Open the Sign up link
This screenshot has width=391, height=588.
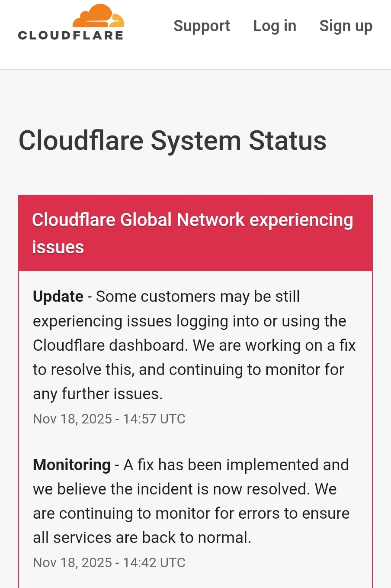pos(346,26)
